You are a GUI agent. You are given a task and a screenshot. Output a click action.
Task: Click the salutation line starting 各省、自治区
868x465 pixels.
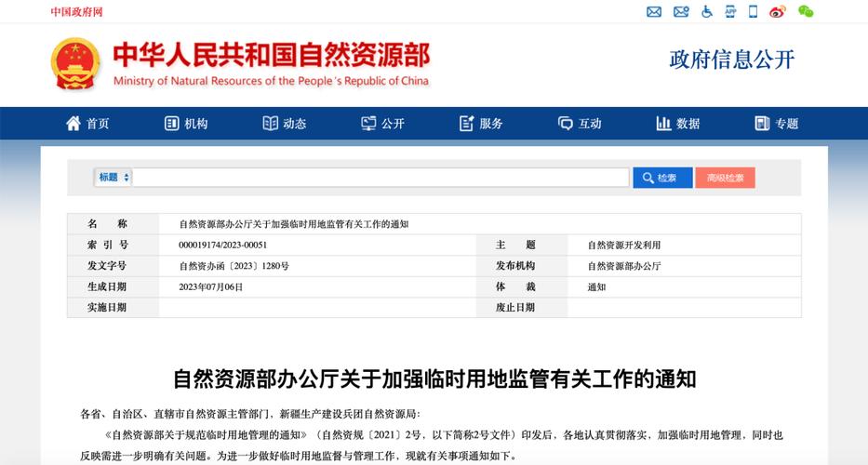tap(250, 414)
